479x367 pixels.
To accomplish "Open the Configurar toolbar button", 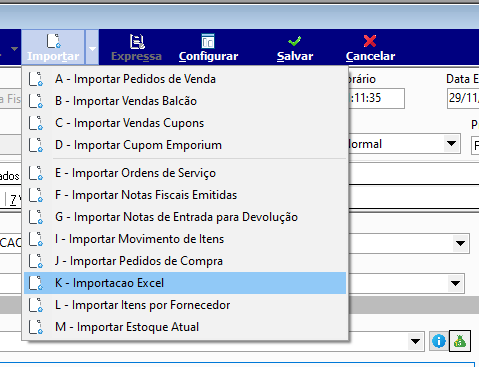I will (208, 48).
